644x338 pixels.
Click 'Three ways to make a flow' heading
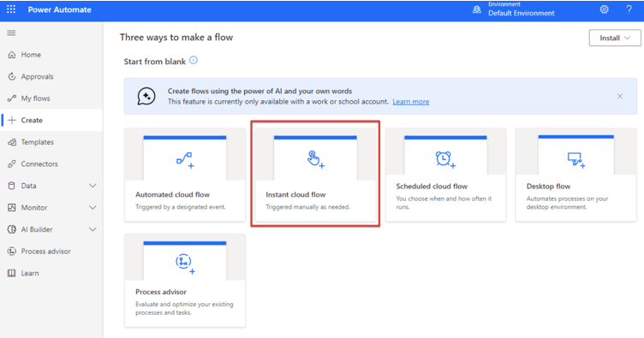pyautogui.click(x=176, y=38)
